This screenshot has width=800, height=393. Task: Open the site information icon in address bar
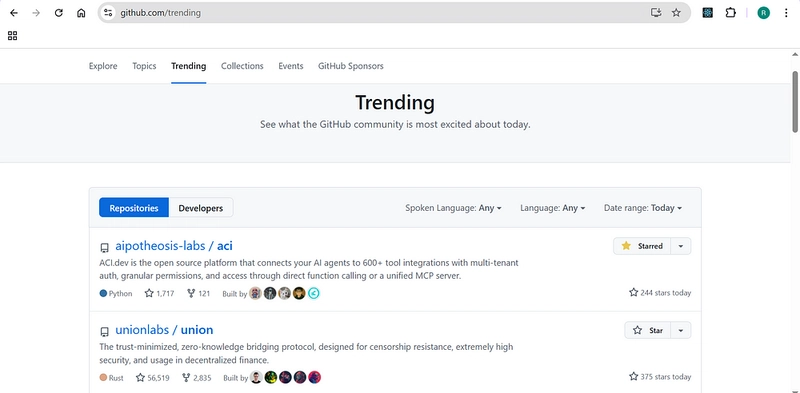108,13
